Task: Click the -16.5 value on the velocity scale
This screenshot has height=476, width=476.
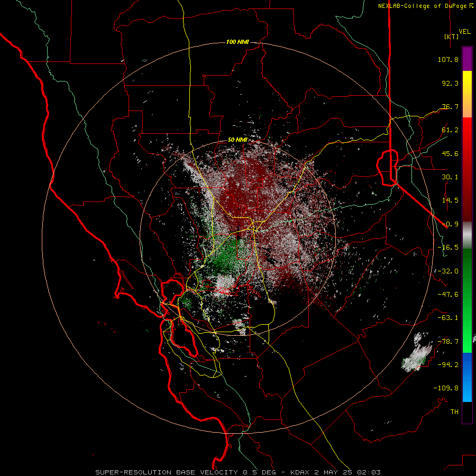Action: click(x=448, y=248)
